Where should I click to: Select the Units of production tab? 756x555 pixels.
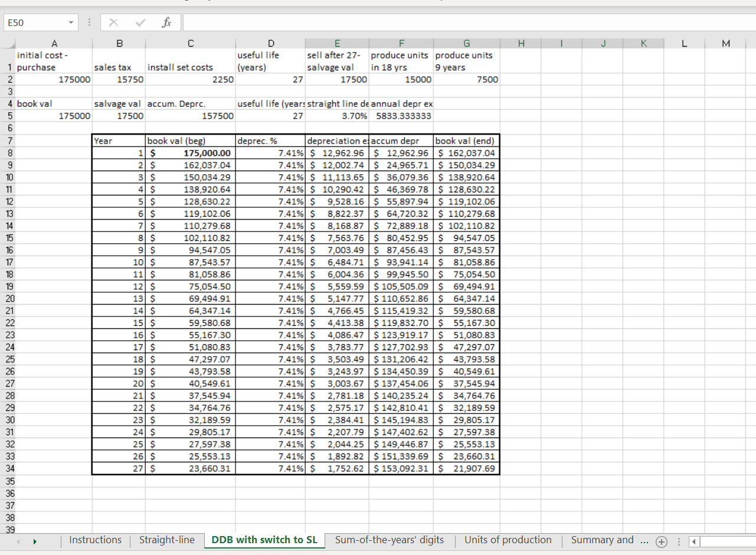[x=508, y=540]
